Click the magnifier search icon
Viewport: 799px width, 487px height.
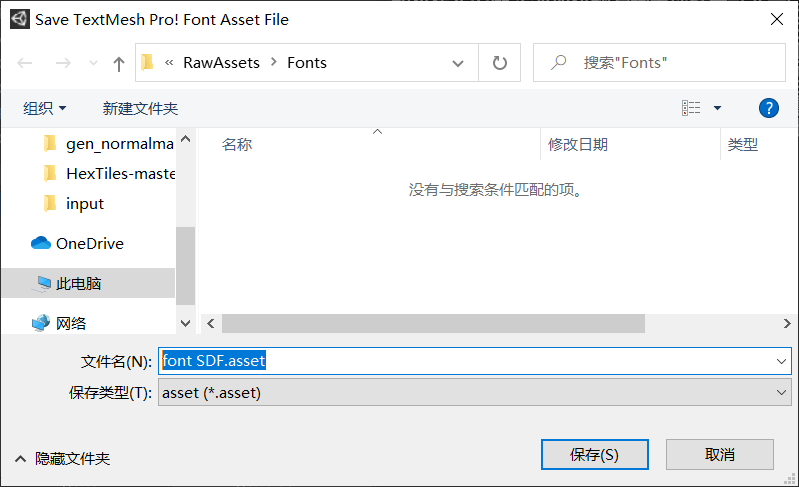(x=558, y=63)
